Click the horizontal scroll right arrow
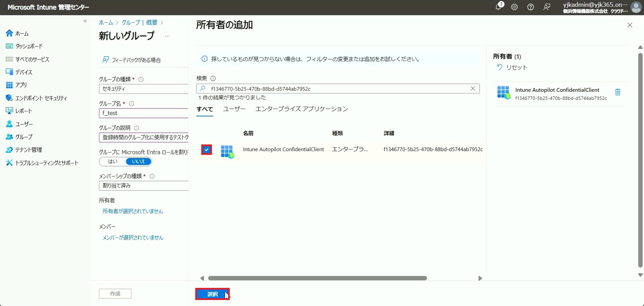This screenshot has width=644, height=306. 480,278
